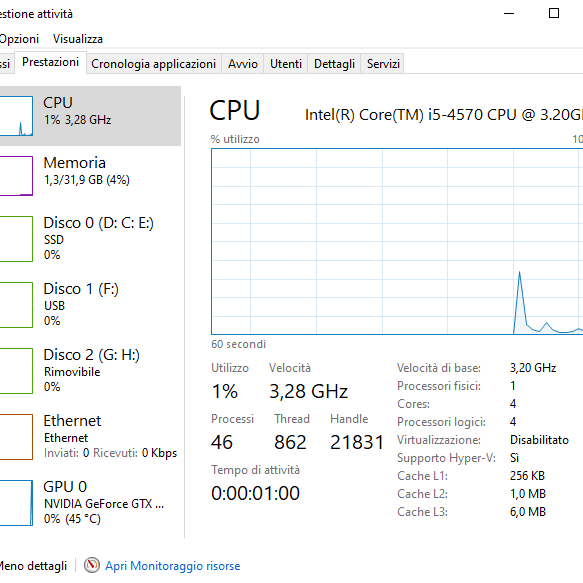Select the CPU mini graph thumbnail
Viewport: 583px width, 583px height.
(16, 116)
